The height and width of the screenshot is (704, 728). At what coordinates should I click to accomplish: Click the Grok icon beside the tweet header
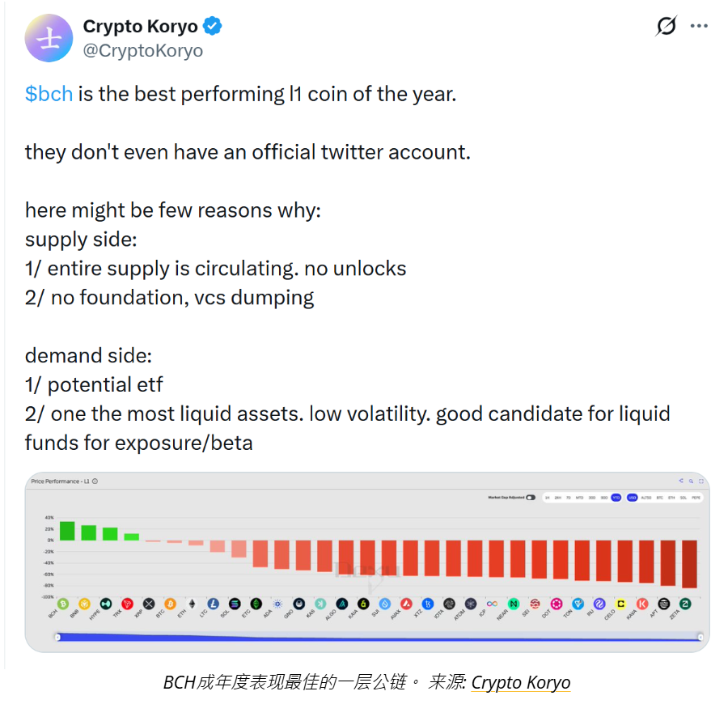(666, 27)
